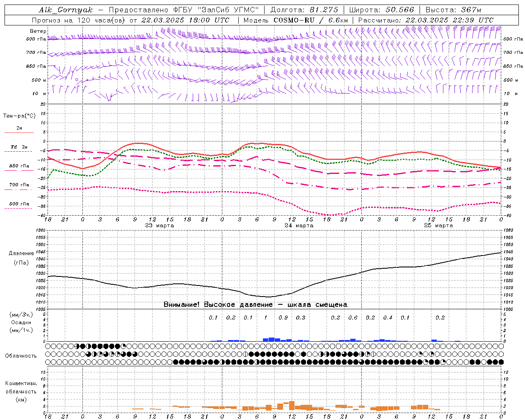
Task: Click the 500 гПа legend in temperature panel
Action: (x=19, y=204)
